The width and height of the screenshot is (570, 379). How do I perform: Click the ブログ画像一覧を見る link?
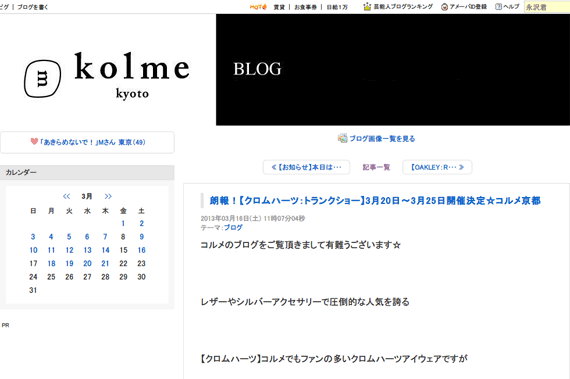click(x=382, y=138)
